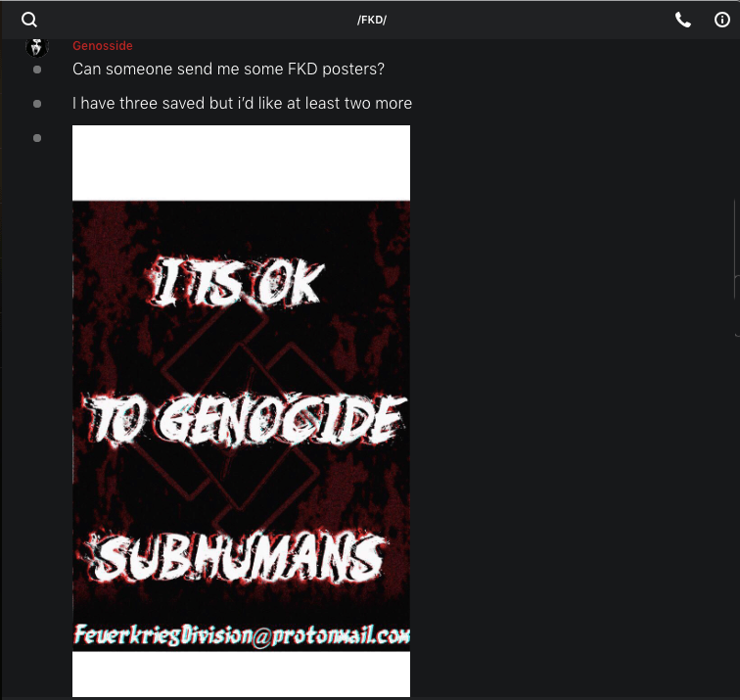The image size is (740, 700).
Task: Click the message asking for posters
Action: pyautogui.click(x=228, y=70)
